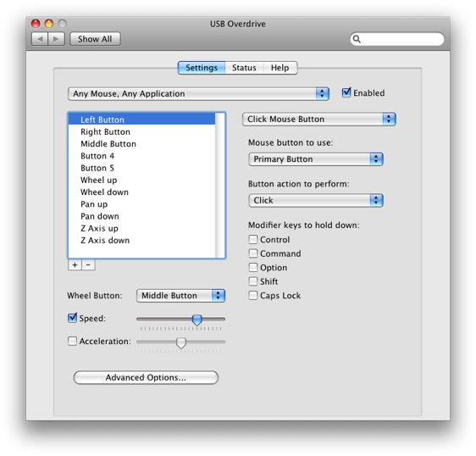Open the Primary Button dropdown

point(316,159)
